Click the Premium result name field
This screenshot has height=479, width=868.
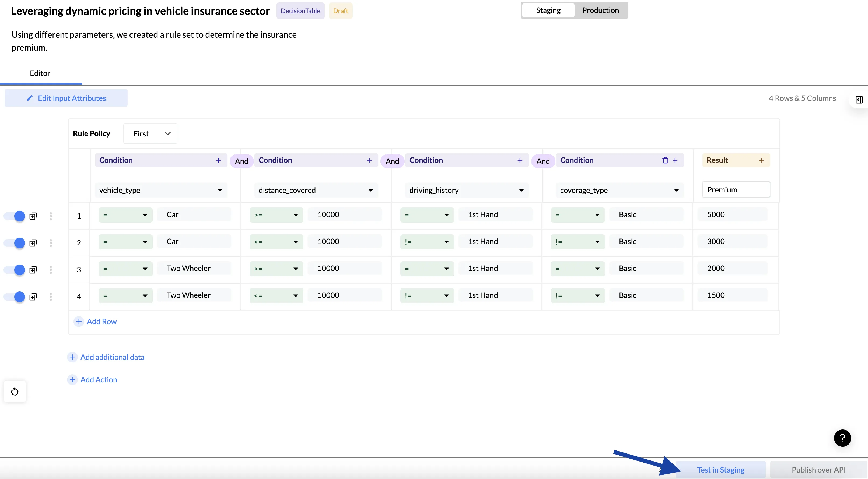(x=736, y=190)
